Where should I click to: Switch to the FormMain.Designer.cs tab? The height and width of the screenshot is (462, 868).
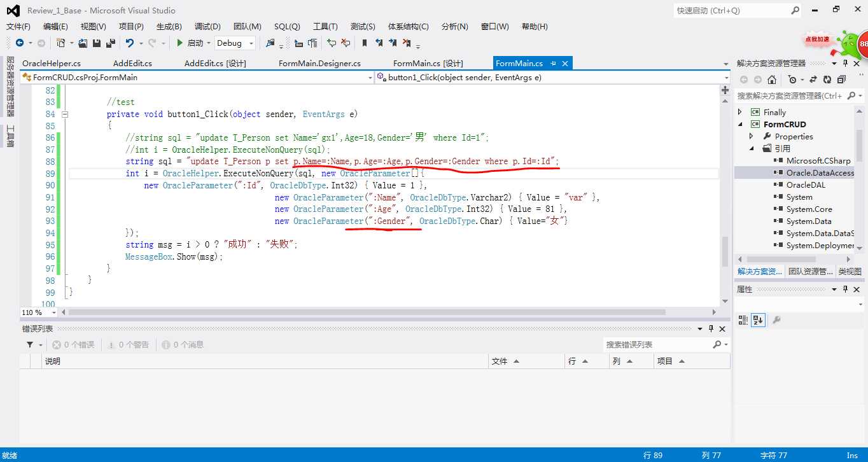point(319,63)
